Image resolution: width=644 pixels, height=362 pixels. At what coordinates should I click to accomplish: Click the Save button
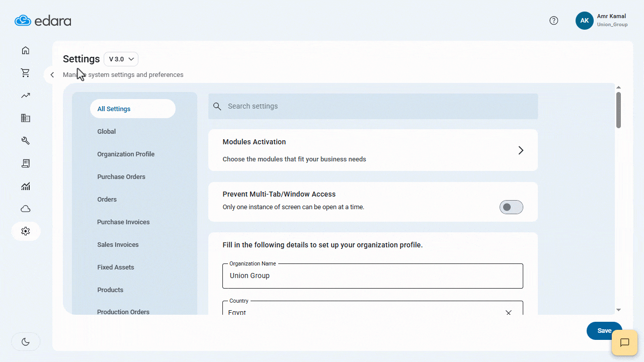[604, 330]
